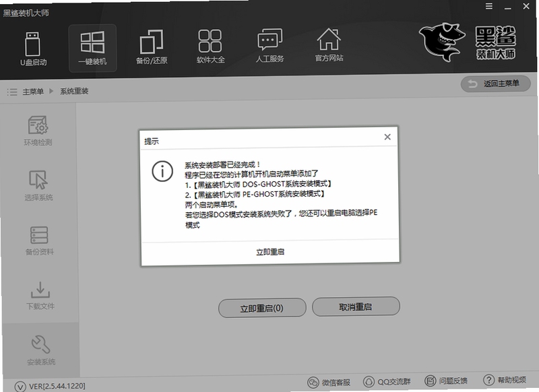Click 立即重启 in the dialog
Screen dimensions: 539x392
(x=270, y=252)
